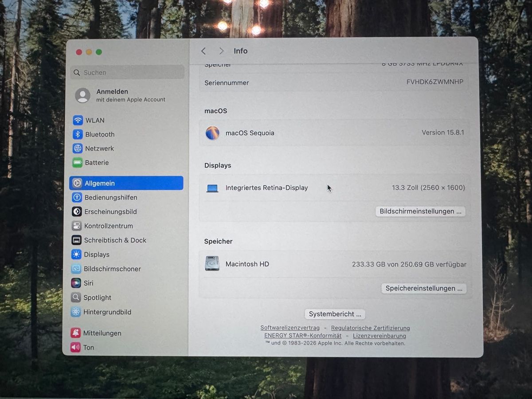Click the serial number FVHDK6ZWMNHP

[x=435, y=82]
